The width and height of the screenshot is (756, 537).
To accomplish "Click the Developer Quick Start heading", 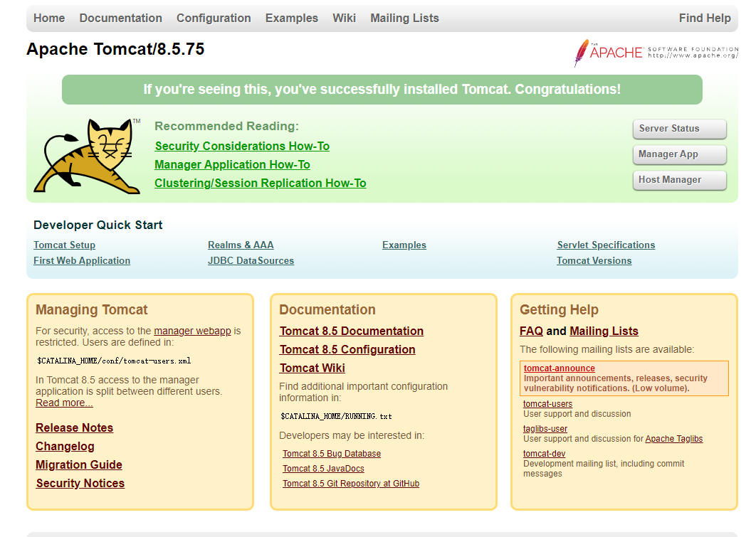I will [x=98, y=225].
